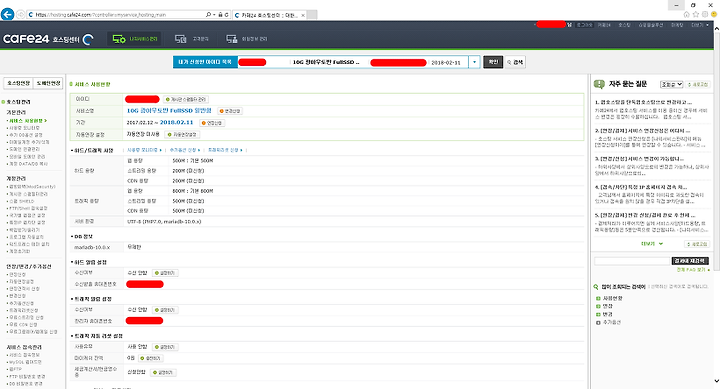This screenshot has height=389, width=720.
Task: Click the padlock security icon in address bar
Action: (220, 15)
